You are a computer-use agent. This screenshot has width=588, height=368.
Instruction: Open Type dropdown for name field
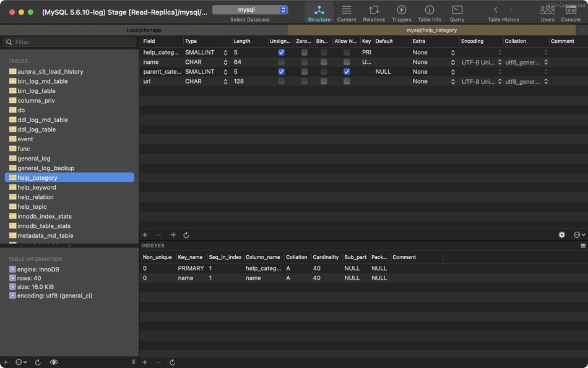(225, 63)
